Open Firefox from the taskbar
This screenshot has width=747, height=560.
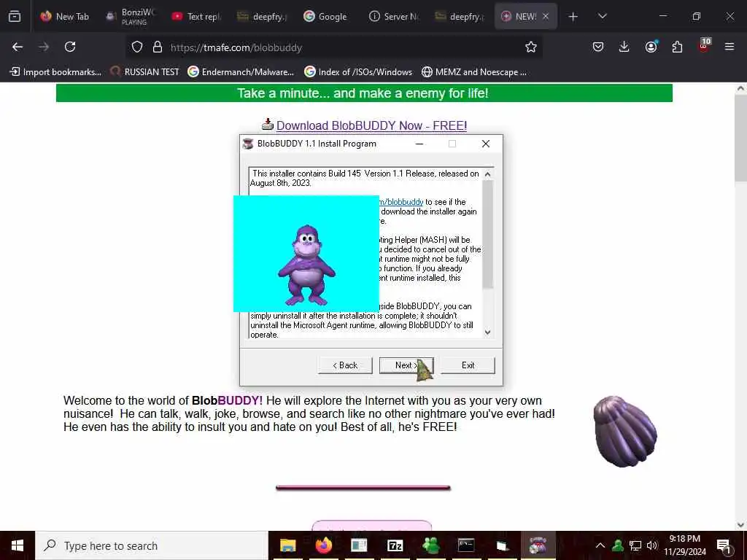[323, 545]
